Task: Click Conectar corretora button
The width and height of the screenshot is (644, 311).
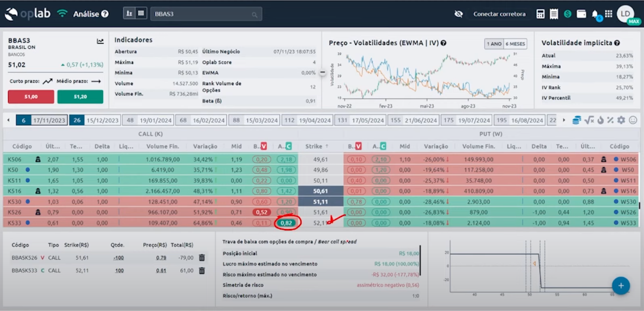Action: pos(499,14)
